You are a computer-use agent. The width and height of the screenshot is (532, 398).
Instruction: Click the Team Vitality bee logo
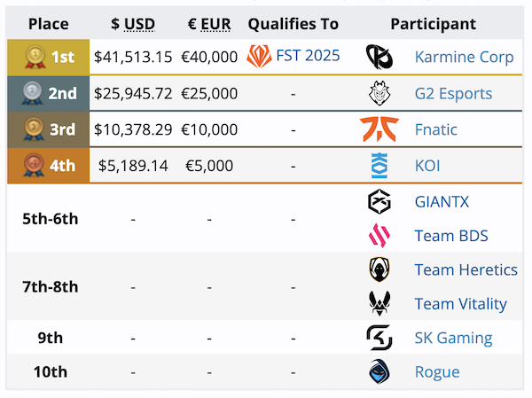pyautogui.click(x=379, y=304)
